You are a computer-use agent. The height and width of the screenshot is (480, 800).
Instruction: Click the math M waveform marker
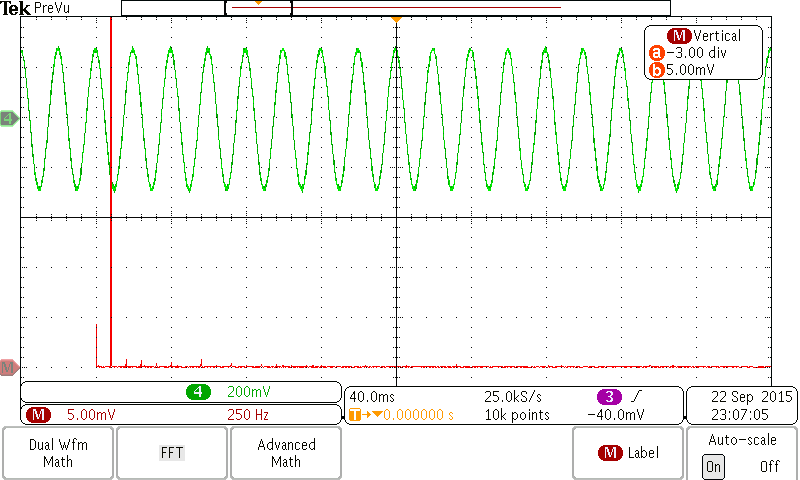click(x=9, y=367)
